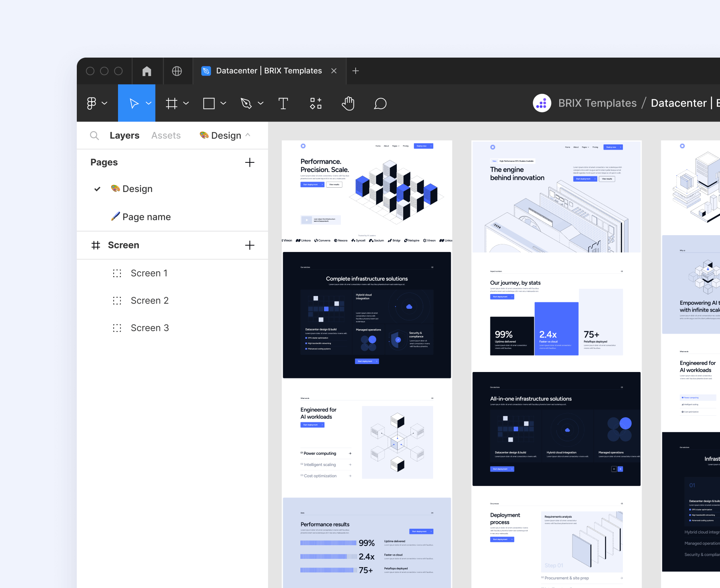Select the Comment tool
This screenshot has width=720, height=588.
[x=380, y=103]
